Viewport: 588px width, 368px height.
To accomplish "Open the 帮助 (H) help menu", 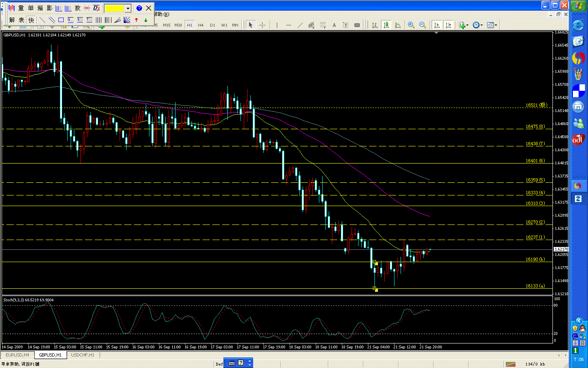I will tap(161, 14).
